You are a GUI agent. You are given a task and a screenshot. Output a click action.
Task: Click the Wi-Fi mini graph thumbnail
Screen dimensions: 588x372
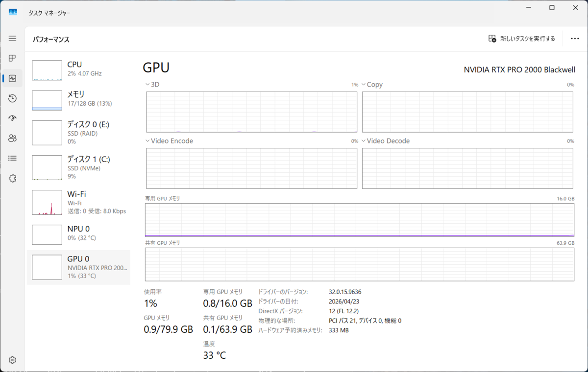[x=47, y=203]
